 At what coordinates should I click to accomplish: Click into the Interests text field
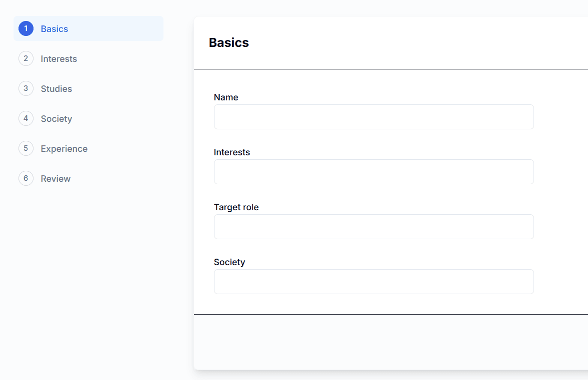coord(373,172)
